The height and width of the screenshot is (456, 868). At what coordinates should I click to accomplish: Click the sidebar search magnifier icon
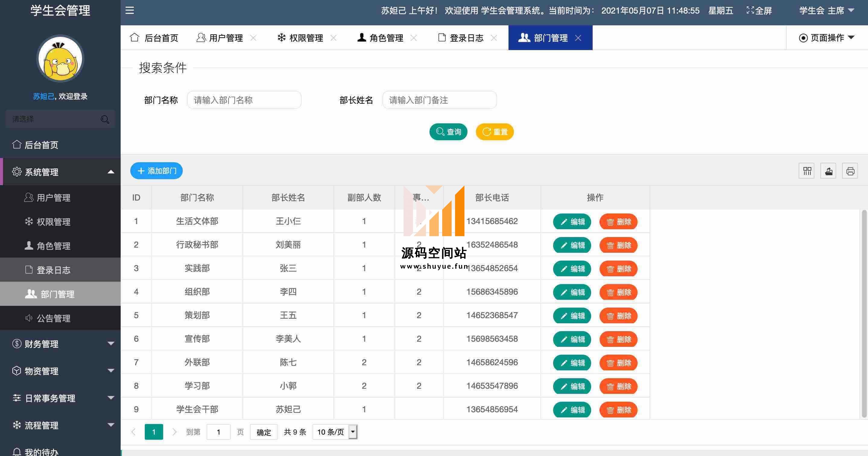[105, 119]
